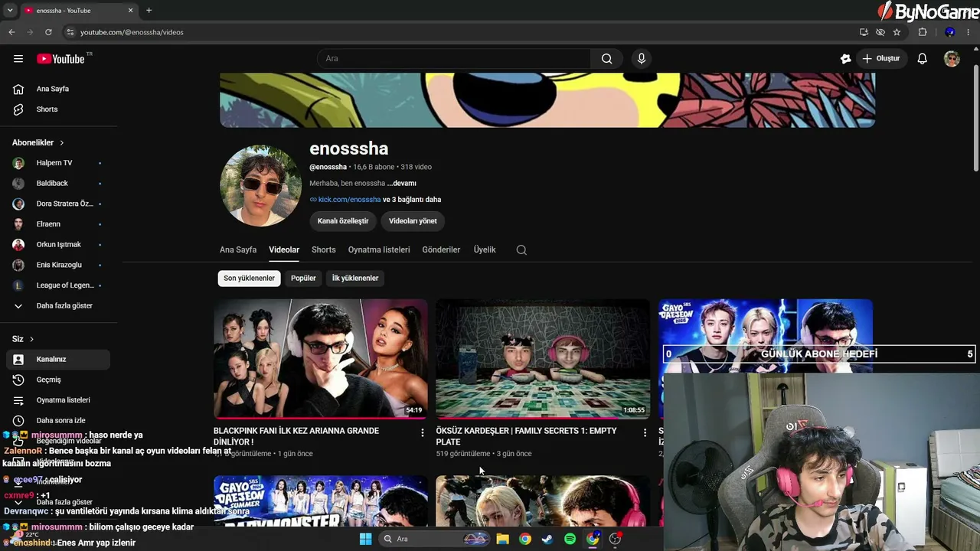Open the tab search dropdown in Chrome

pyautogui.click(x=10, y=11)
